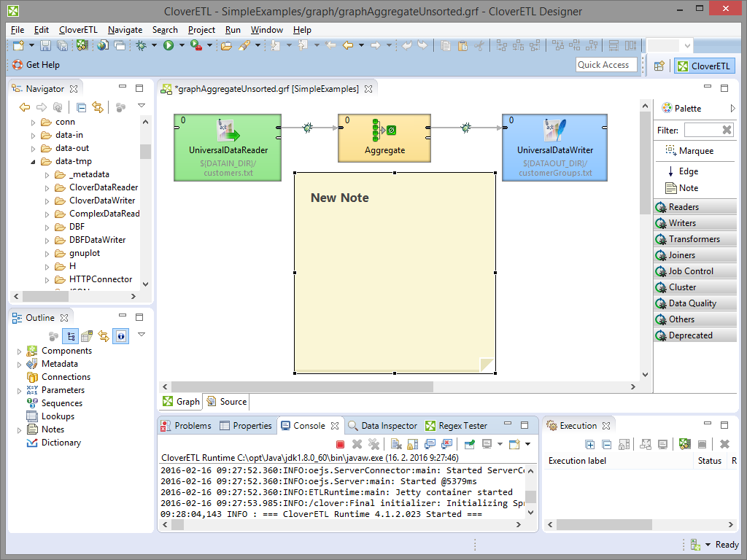Expand the data-in folder in Navigator
747x560 pixels.
click(33, 136)
